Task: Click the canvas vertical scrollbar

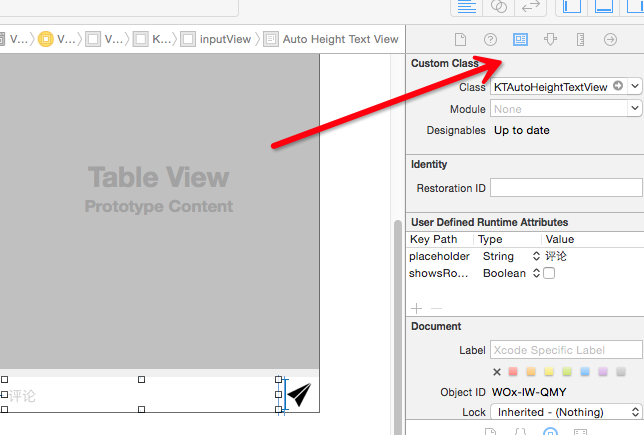Action: pos(398,325)
